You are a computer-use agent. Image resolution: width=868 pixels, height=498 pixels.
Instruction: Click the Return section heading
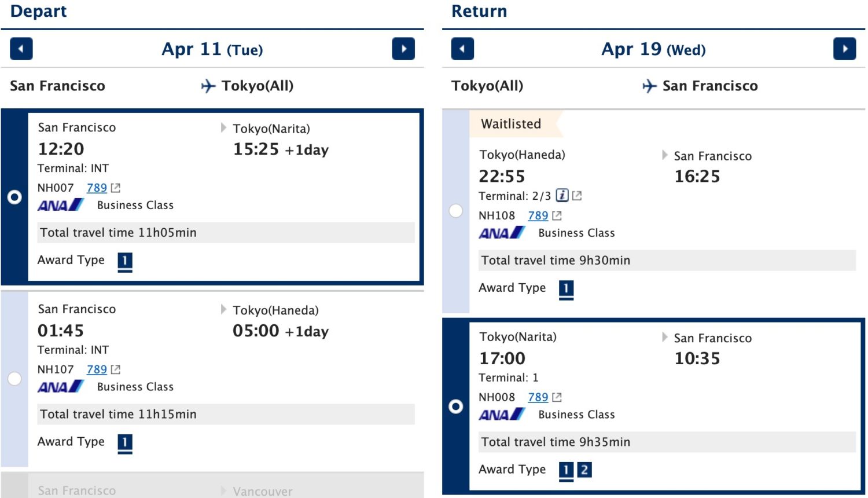(x=480, y=10)
